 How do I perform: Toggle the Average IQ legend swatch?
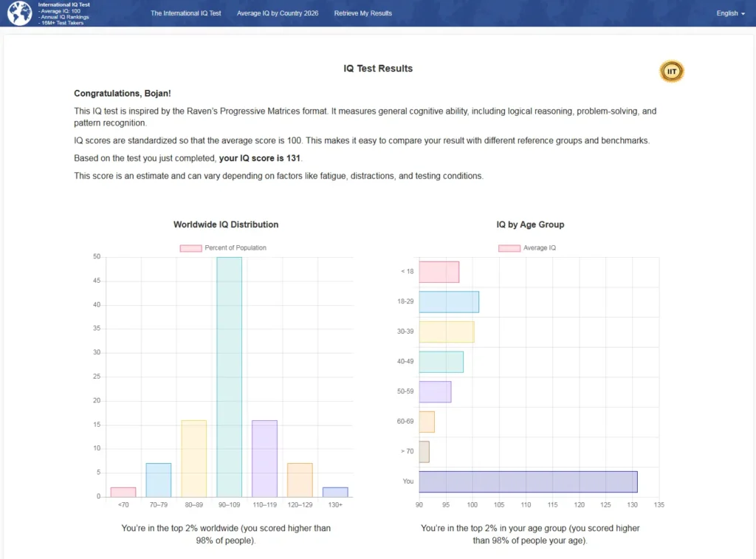tap(509, 248)
